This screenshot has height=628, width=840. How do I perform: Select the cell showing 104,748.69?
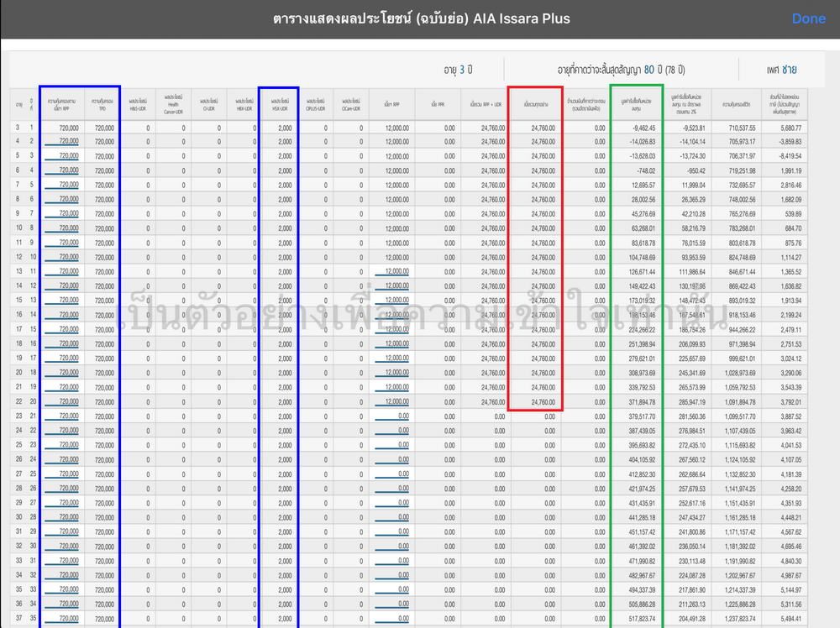pyautogui.click(x=643, y=258)
